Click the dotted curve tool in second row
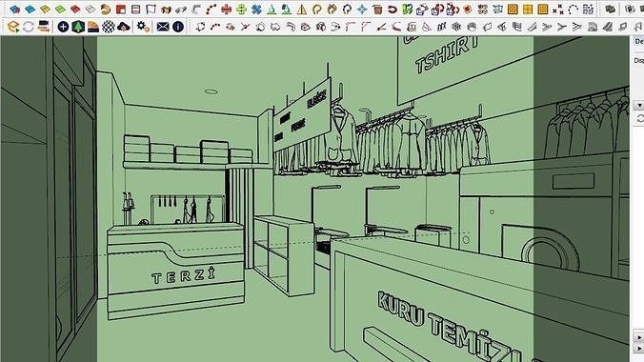Viewport: 644px width, 362px height. (215, 27)
